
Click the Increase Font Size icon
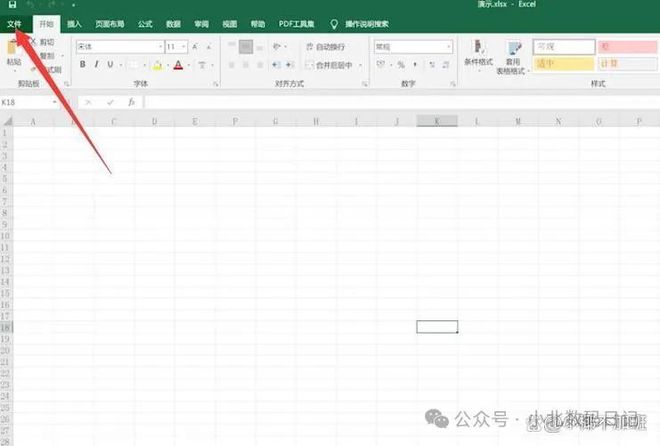tap(195, 47)
